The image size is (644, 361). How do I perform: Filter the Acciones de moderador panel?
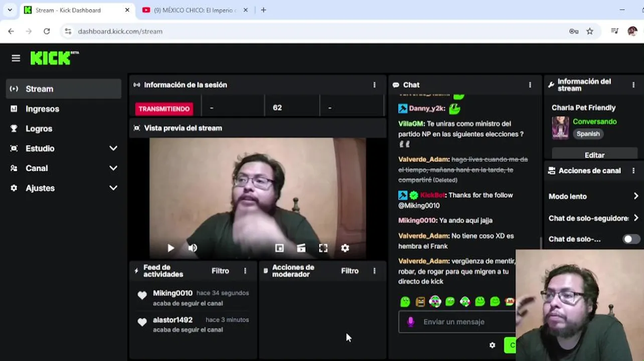(x=350, y=271)
